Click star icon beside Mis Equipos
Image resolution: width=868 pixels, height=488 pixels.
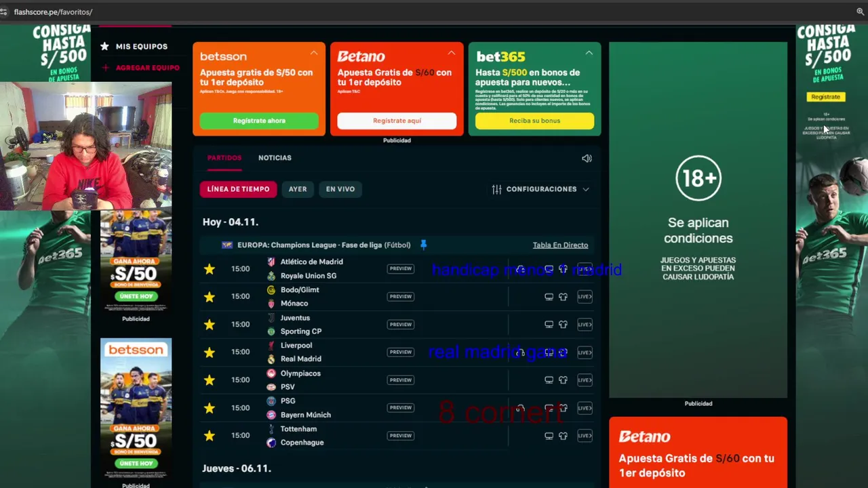[x=104, y=46]
